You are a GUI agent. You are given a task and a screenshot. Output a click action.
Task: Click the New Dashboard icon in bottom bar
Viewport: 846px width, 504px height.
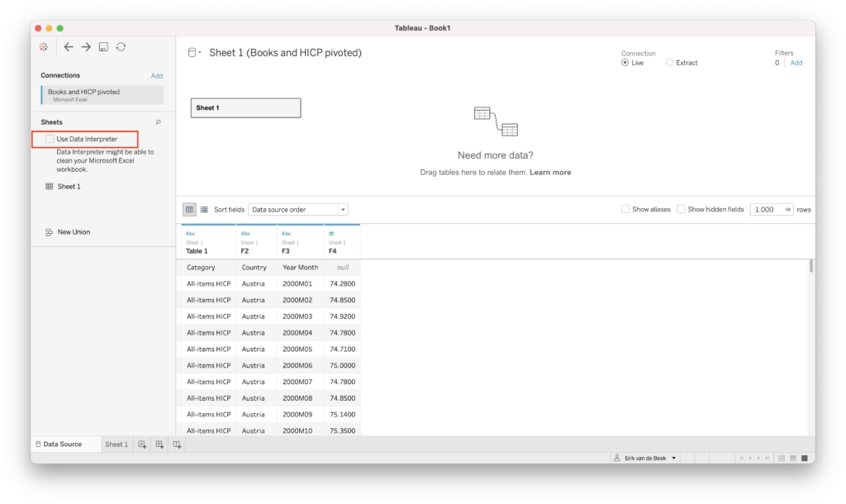(x=159, y=444)
